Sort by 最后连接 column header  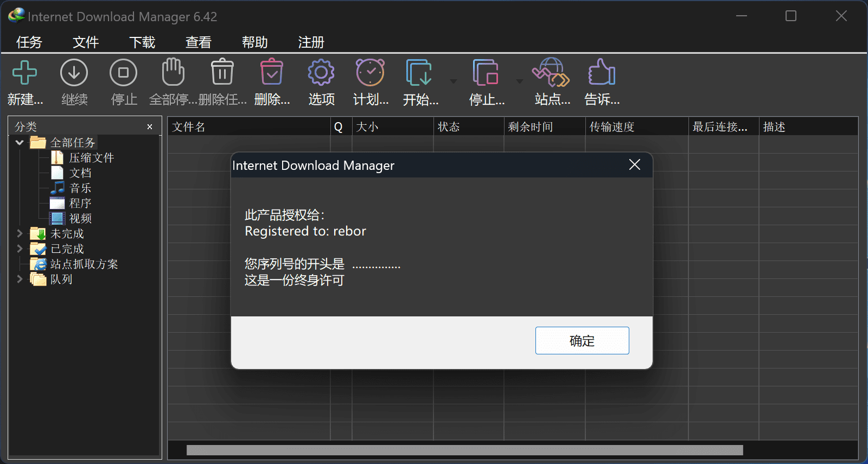coord(724,127)
